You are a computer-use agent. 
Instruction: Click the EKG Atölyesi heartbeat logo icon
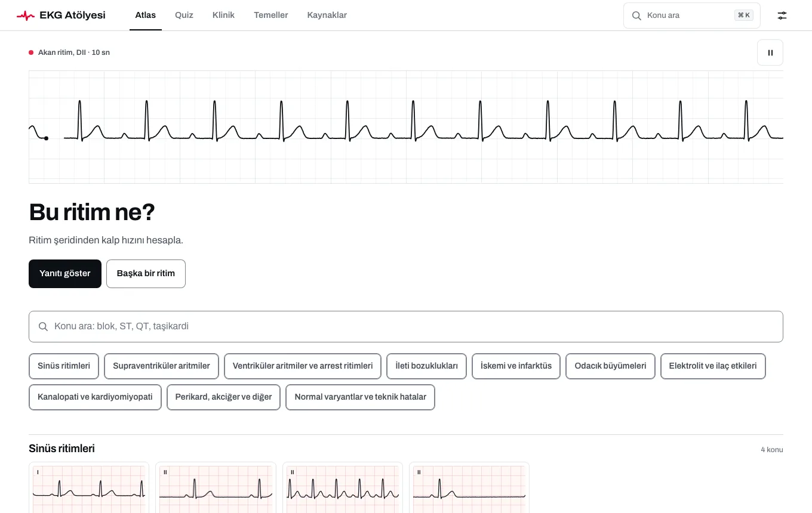click(x=26, y=16)
